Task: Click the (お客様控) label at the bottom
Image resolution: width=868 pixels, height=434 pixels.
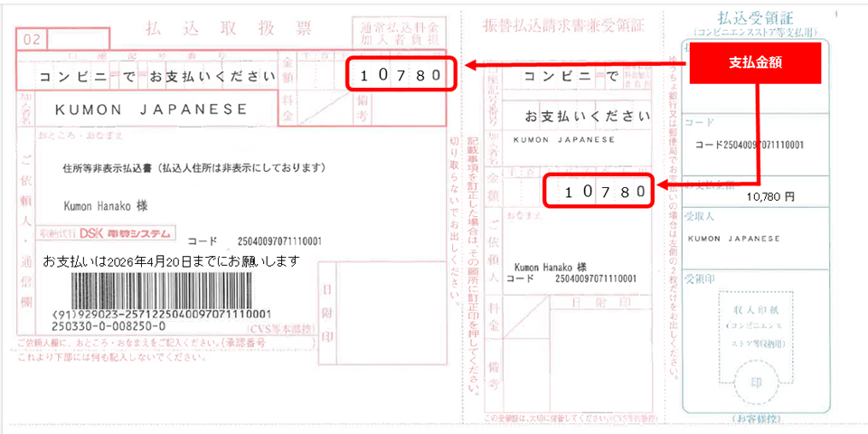Action: [x=756, y=418]
